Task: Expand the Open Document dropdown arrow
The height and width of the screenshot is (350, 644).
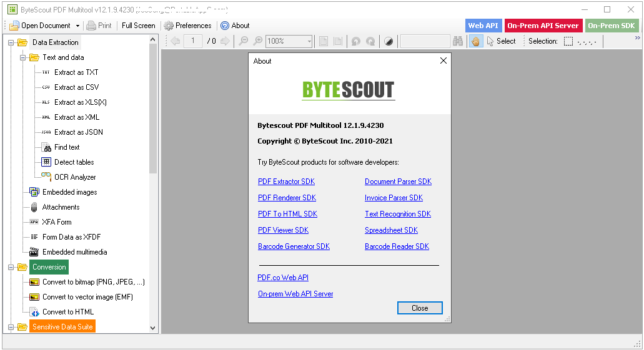Action: point(77,26)
